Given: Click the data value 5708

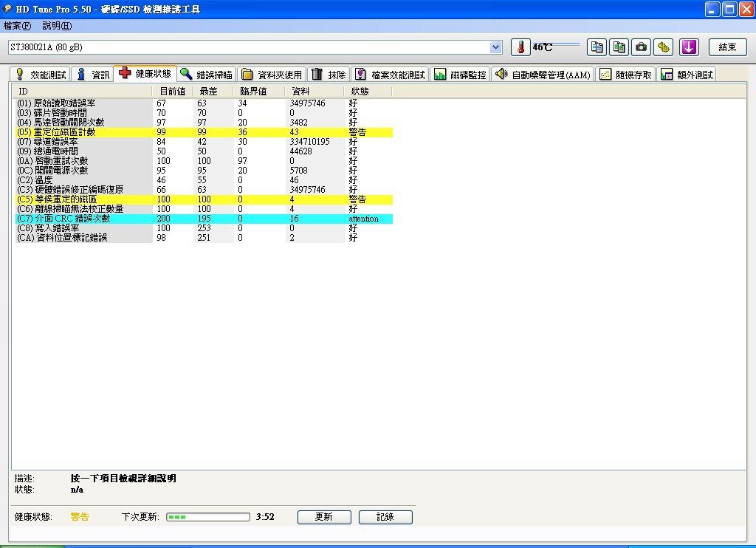Looking at the screenshot, I should pos(298,171).
